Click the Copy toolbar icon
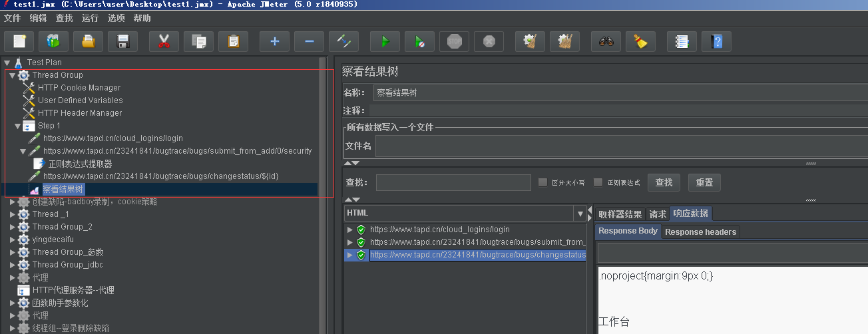Viewport: 868px width, 334px height. pyautogui.click(x=198, y=41)
